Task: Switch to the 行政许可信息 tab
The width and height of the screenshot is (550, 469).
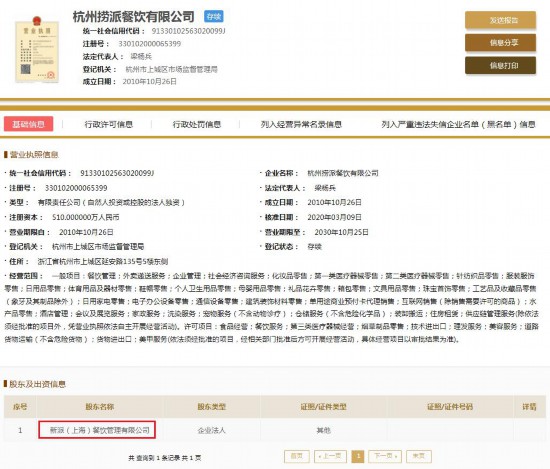Action: click(x=109, y=124)
